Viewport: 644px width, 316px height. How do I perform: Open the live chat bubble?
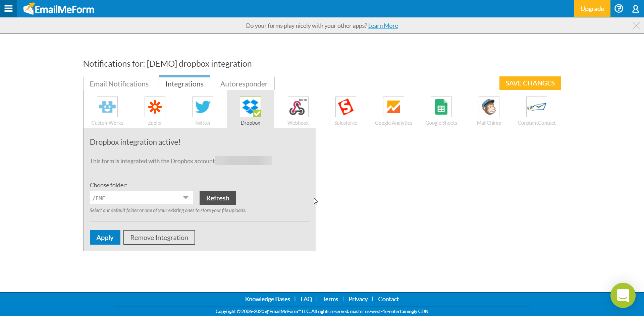pyautogui.click(x=623, y=295)
